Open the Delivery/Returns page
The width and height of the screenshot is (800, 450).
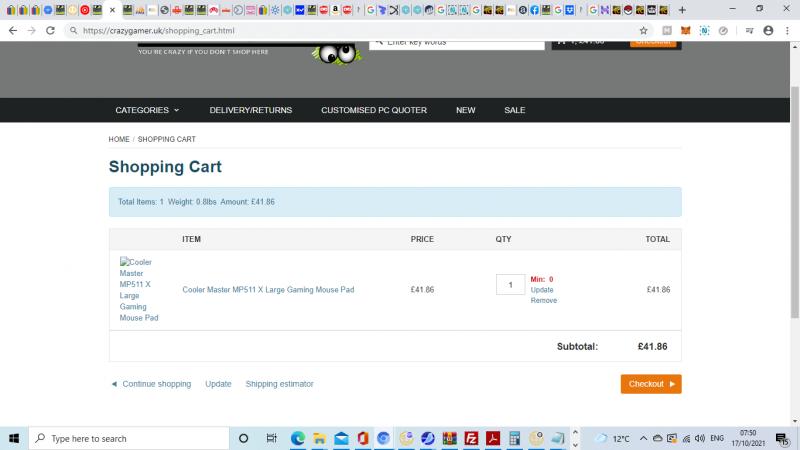click(251, 110)
